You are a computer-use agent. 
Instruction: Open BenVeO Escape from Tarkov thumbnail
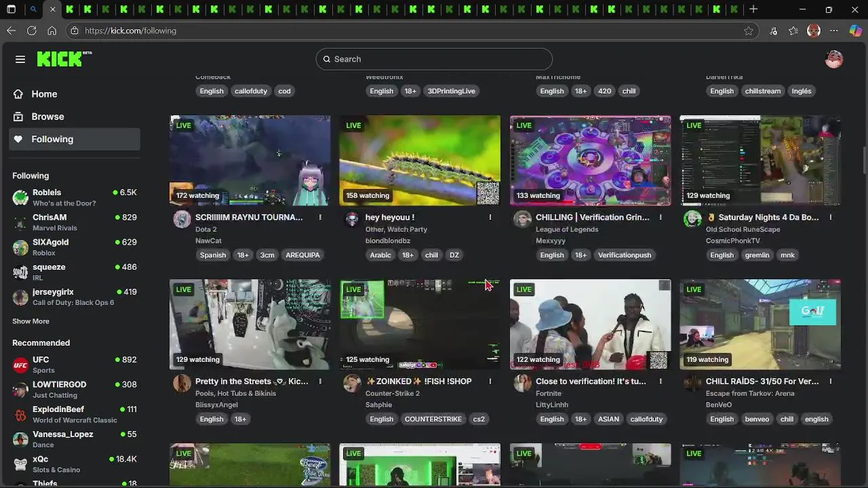[760, 325]
